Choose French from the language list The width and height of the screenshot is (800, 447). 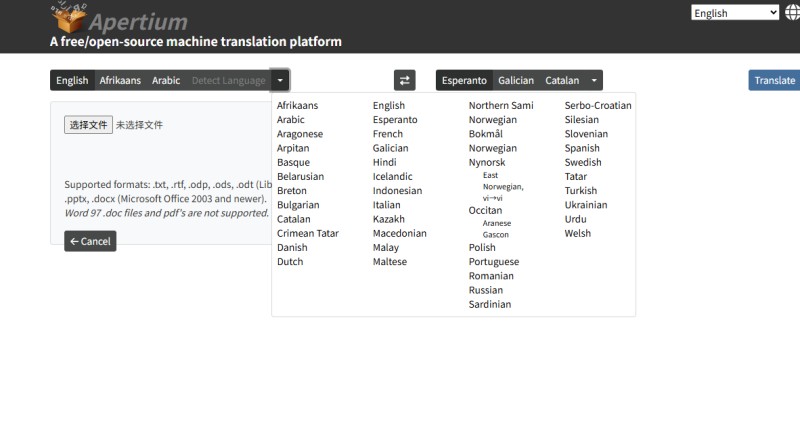387,134
